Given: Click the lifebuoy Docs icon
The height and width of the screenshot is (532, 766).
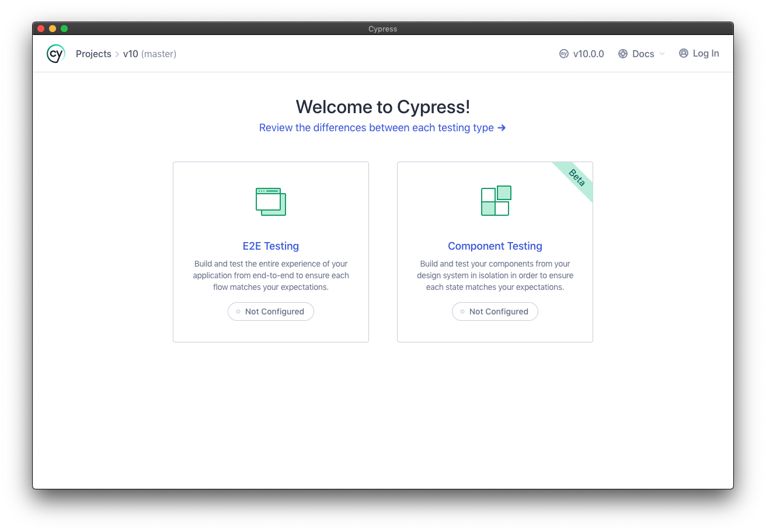Looking at the screenshot, I should [623, 54].
